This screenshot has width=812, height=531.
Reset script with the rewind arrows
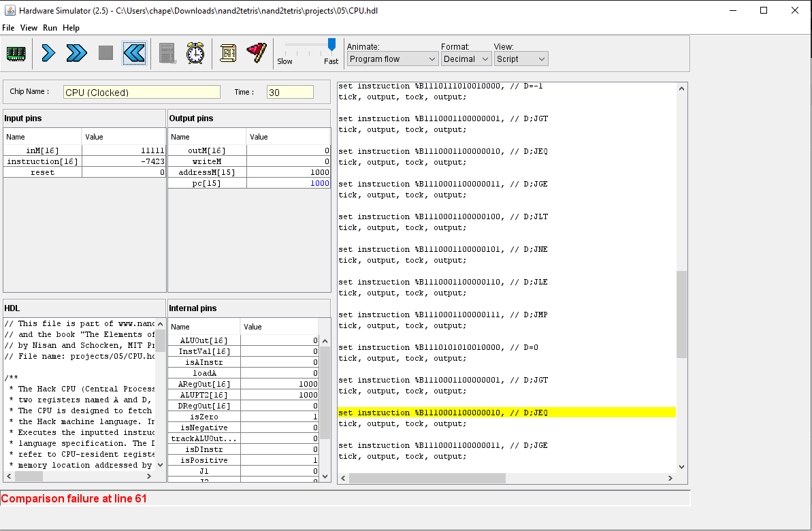coord(134,53)
